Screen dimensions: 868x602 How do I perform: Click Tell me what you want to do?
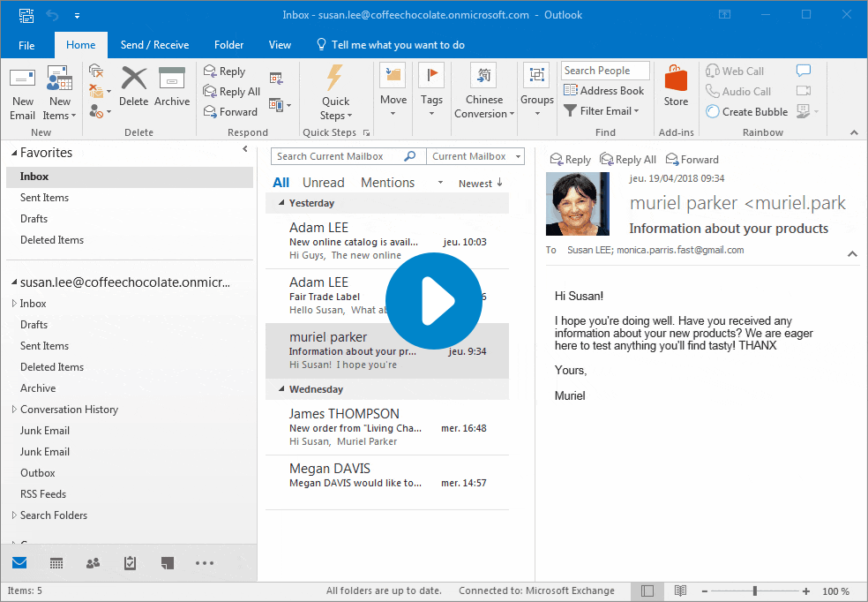click(390, 45)
